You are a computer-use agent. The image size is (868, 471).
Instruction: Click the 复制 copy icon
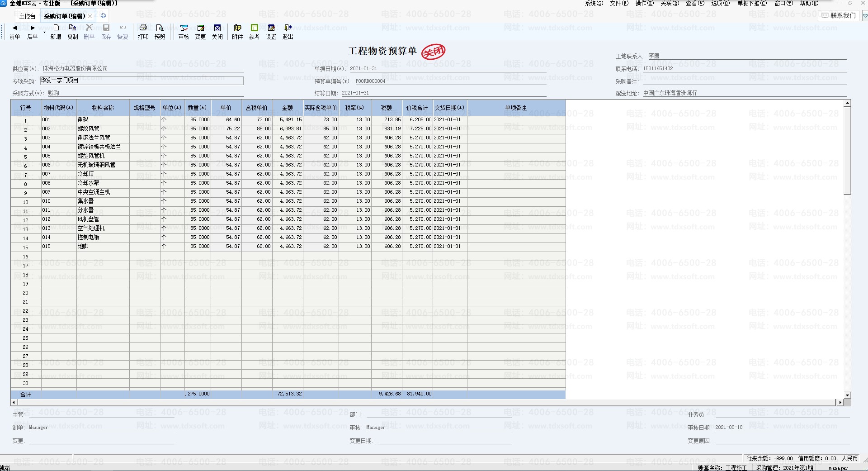pos(72,32)
